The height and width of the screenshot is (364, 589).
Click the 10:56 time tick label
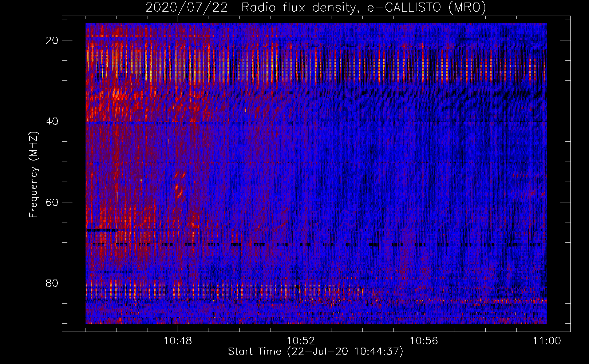(424, 341)
